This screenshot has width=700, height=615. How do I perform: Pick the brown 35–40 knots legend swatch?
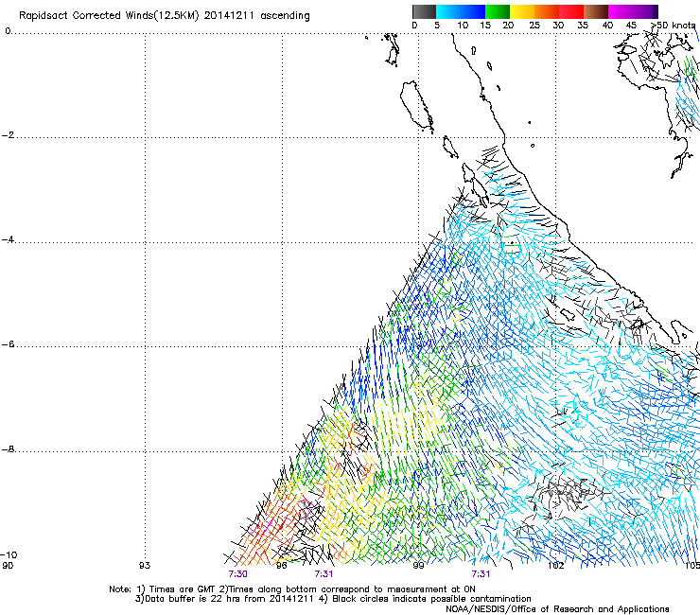point(596,11)
